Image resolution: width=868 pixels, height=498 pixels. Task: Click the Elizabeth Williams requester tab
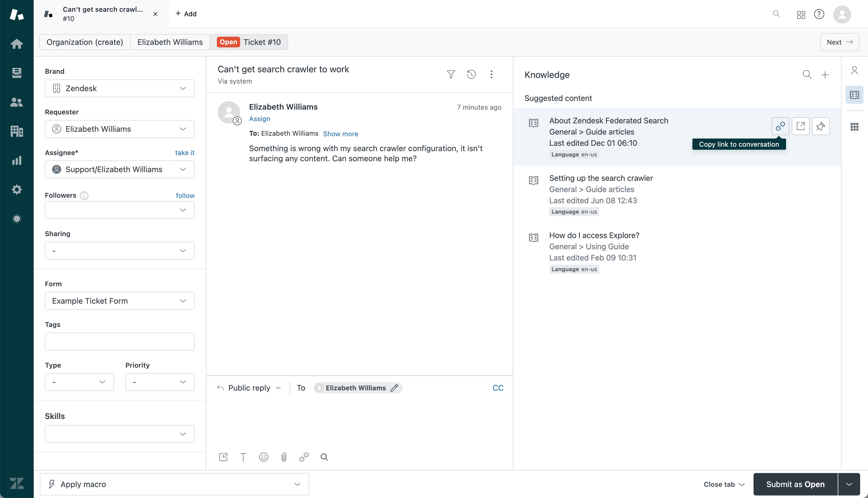(170, 42)
